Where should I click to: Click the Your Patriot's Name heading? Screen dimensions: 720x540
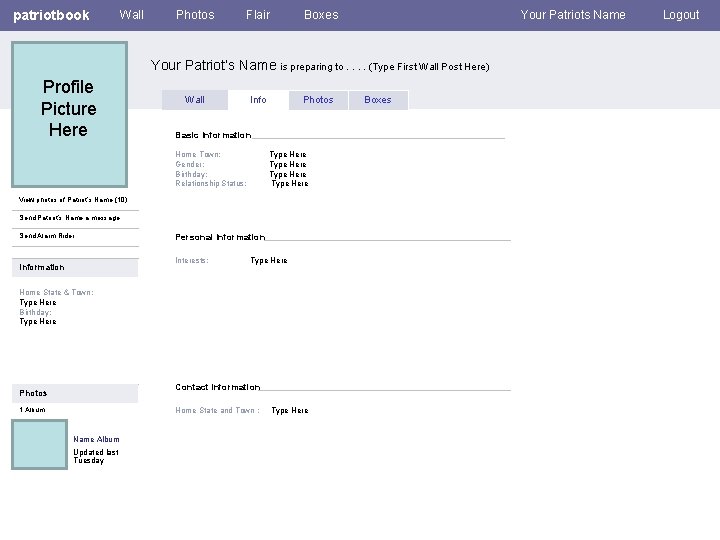tap(214, 65)
